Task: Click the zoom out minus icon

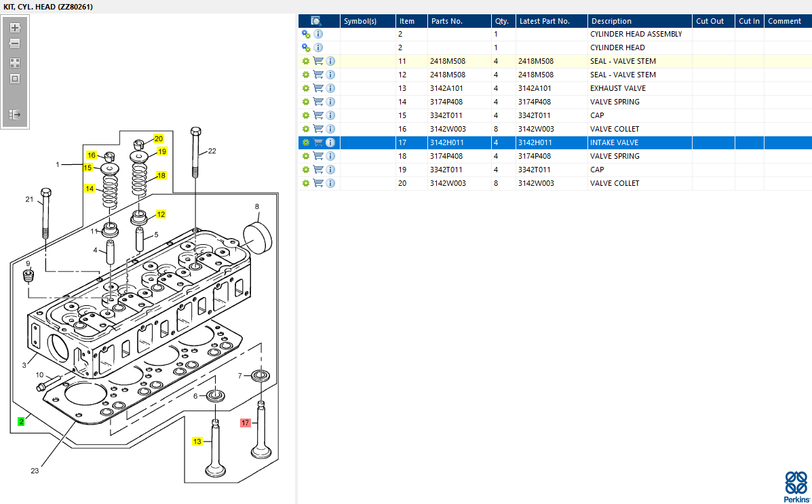Action: tap(15, 43)
